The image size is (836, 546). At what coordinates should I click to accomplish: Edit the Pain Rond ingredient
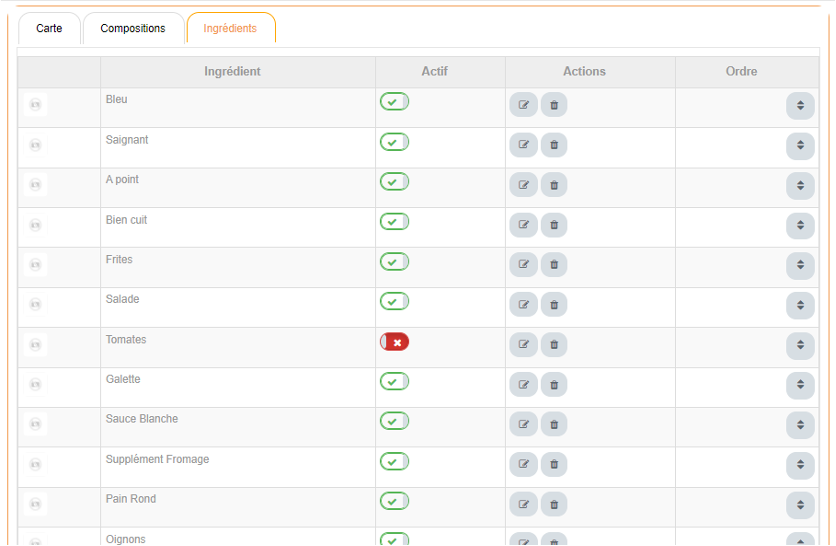click(523, 504)
